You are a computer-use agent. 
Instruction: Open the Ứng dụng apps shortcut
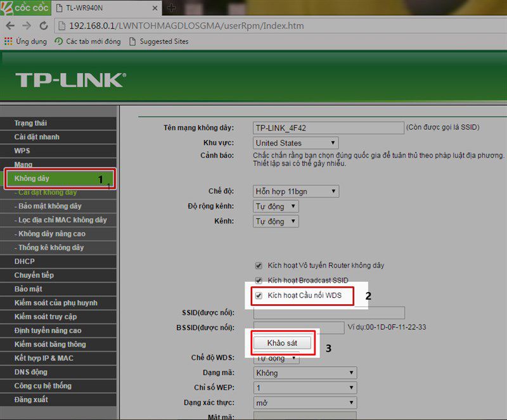(x=25, y=41)
